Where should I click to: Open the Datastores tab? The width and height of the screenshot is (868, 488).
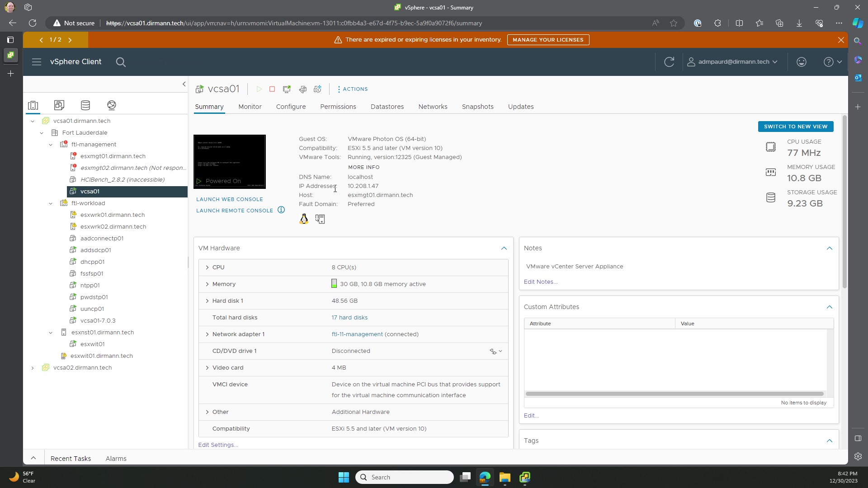point(387,107)
